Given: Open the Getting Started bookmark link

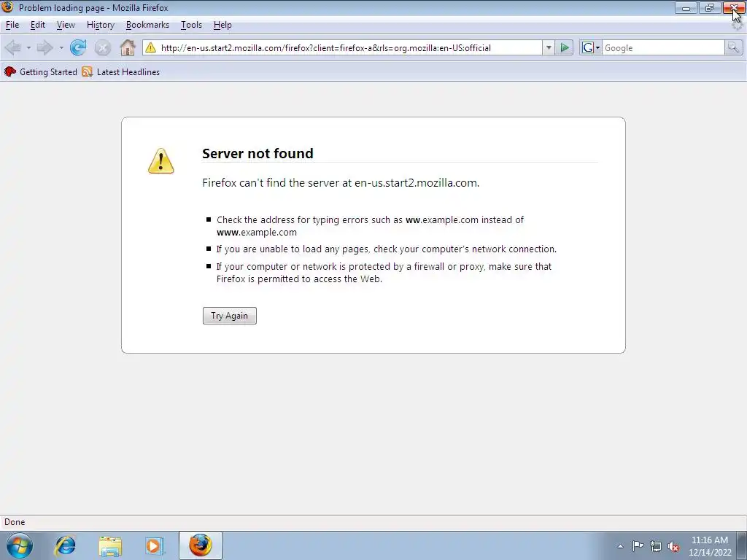Looking at the screenshot, I should (x=48, y=72).
